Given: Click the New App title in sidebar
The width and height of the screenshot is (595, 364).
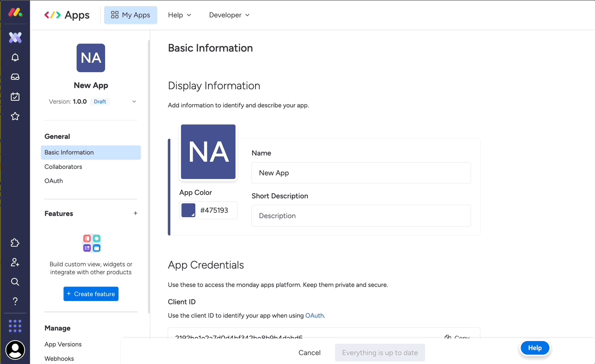Looking at the screenshot, I should (x=91, y=85).
